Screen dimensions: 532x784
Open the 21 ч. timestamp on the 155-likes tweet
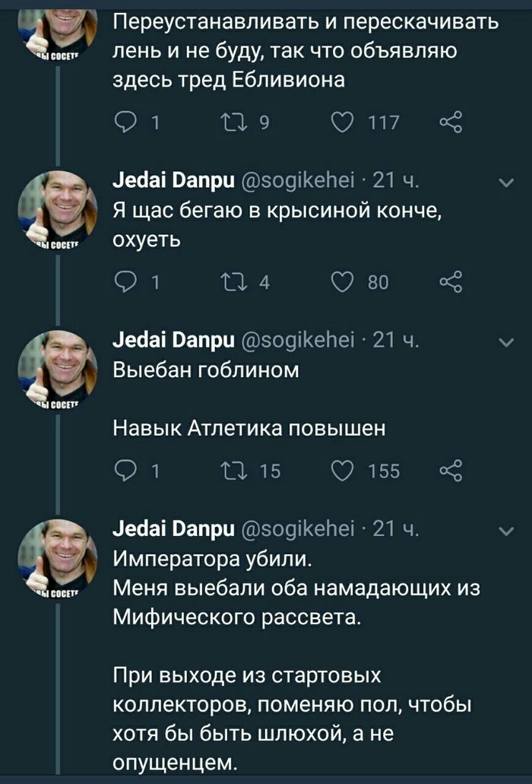(x=397, y=341)
